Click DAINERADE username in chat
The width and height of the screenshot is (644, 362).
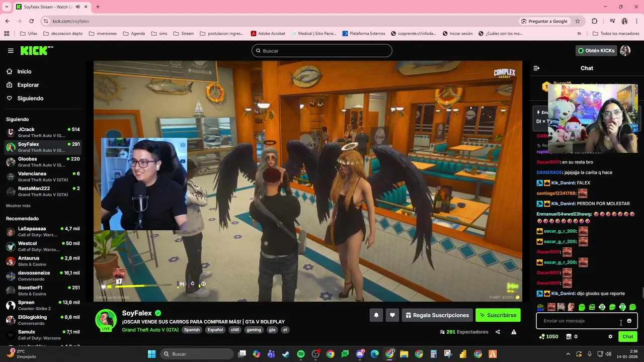point(549,172)
